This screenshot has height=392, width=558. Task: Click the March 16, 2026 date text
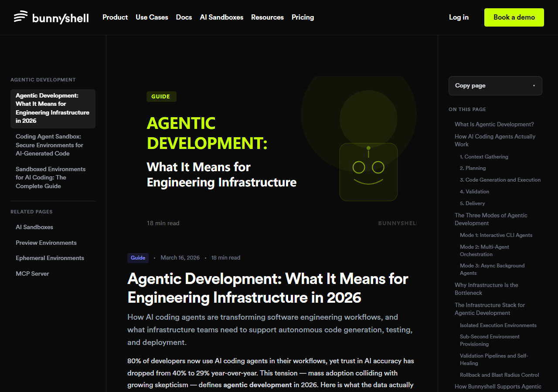180,258
